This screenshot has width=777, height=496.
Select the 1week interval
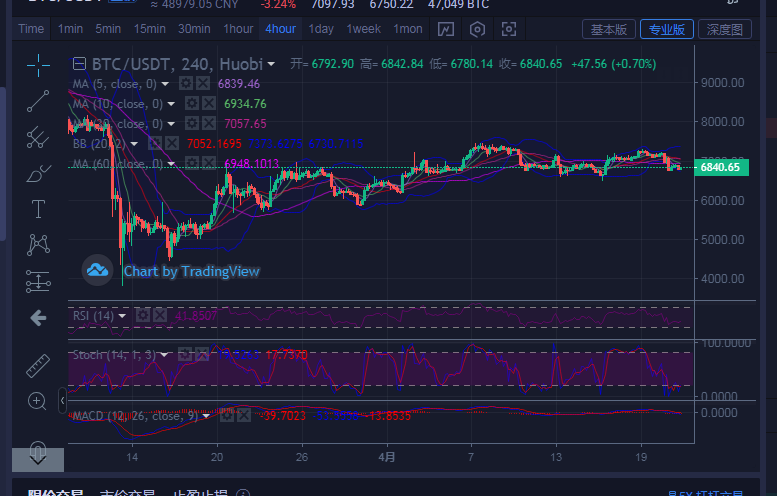364,29
